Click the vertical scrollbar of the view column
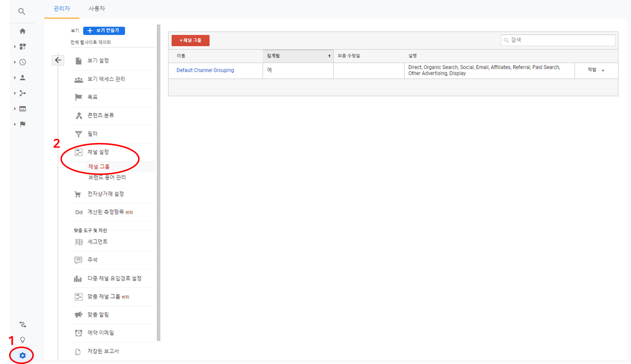Image resolution: width=631 pixels, height=364 pixels. click(159, 182)
